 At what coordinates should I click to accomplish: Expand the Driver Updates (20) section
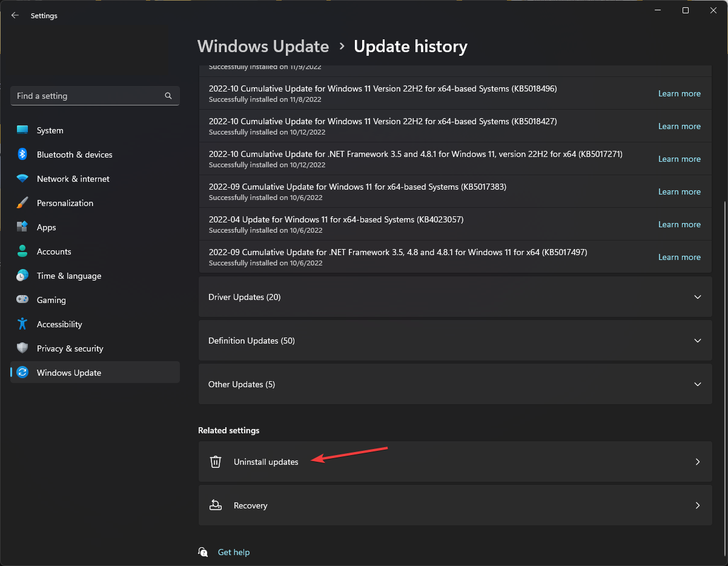click(455, 297)
